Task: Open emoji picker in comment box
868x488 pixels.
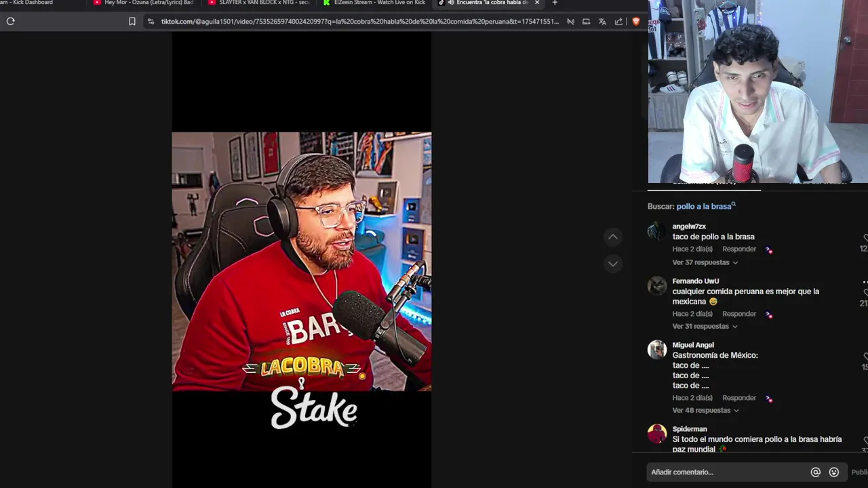Action: click(x=834, y=472)
